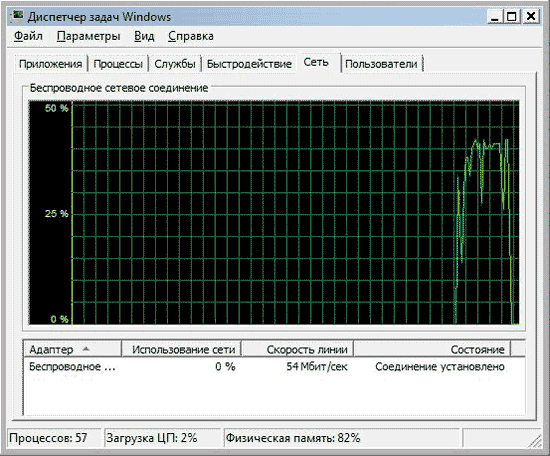Screen dimensions: 550x456
Task: Sort by the Адаптер column header
Action: pos(72,349)
